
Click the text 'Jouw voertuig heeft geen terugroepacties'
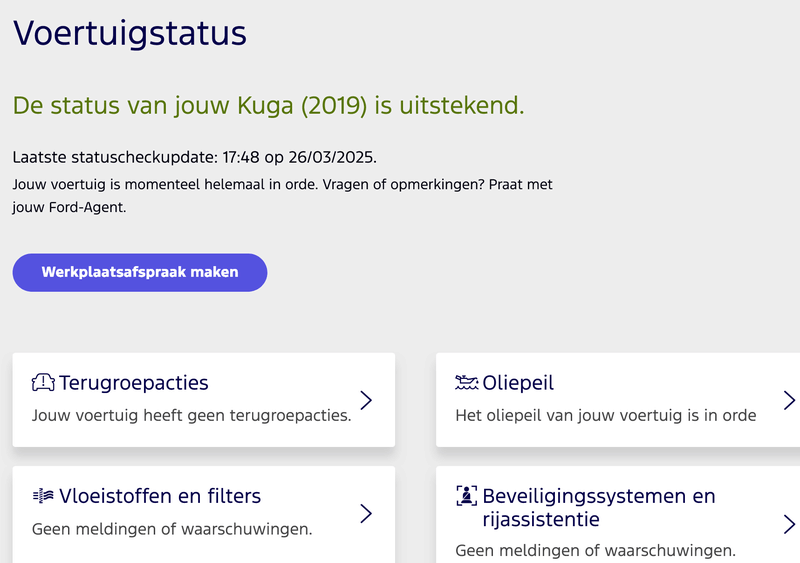192,415
